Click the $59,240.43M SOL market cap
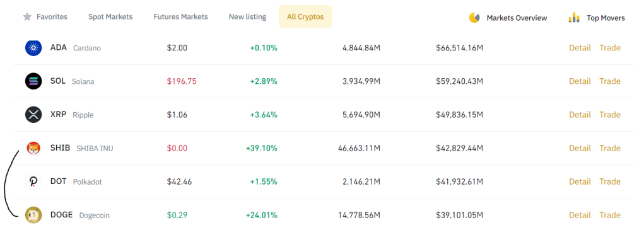This screenshot has height=230, width=644. click(x=460, y=81)
